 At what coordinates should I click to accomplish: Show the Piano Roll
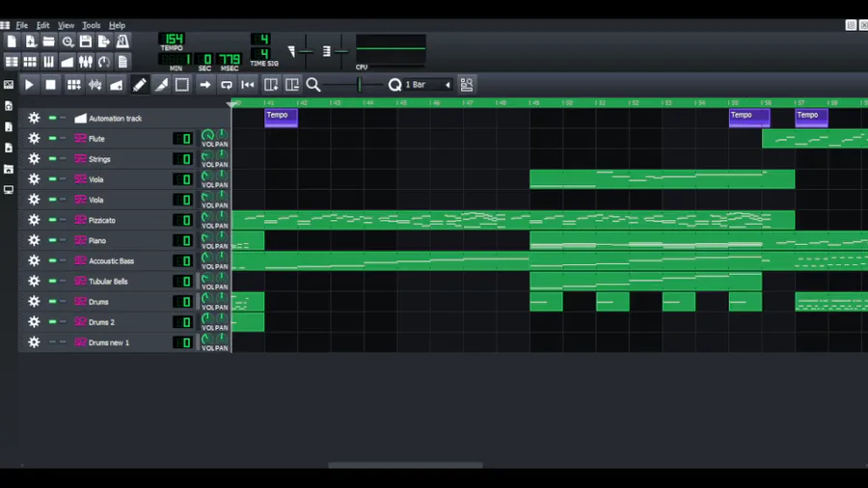pyautogui.click(x=49, y=62)
